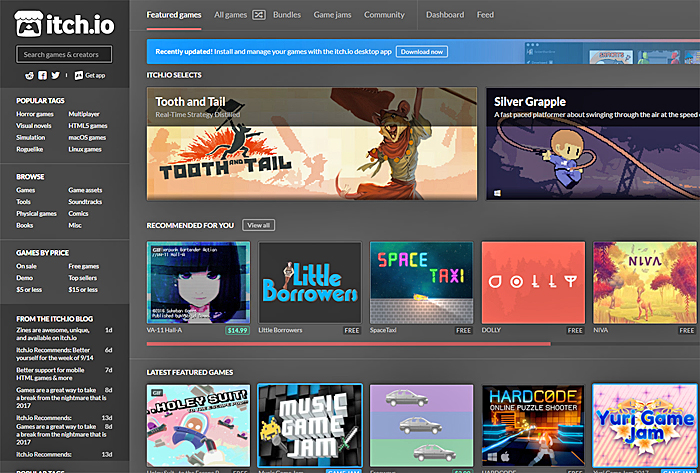Open the Bundles tab
Image resolution: width=700 pixels, height=473 pixels.
click(287, 15)
